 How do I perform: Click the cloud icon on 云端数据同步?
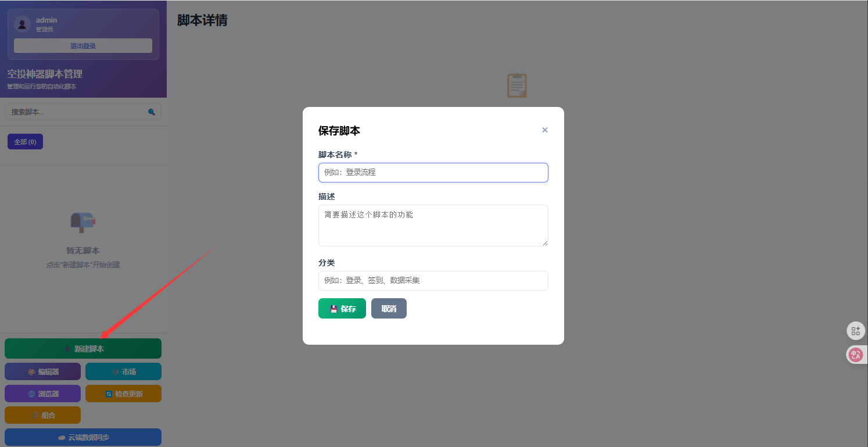(x=62, y=437)
